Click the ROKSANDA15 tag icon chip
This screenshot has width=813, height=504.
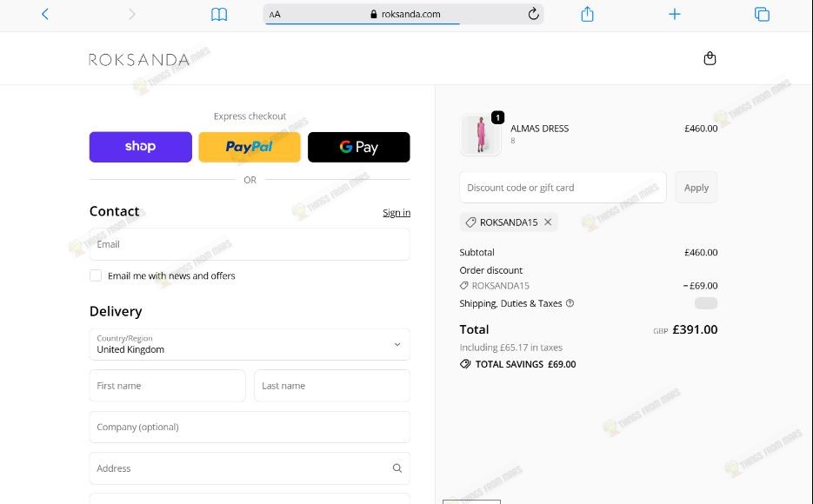click(470, 222)
